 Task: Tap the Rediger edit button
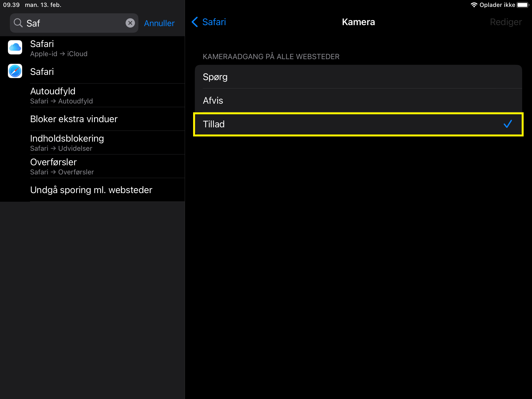[x=506, y=22]
